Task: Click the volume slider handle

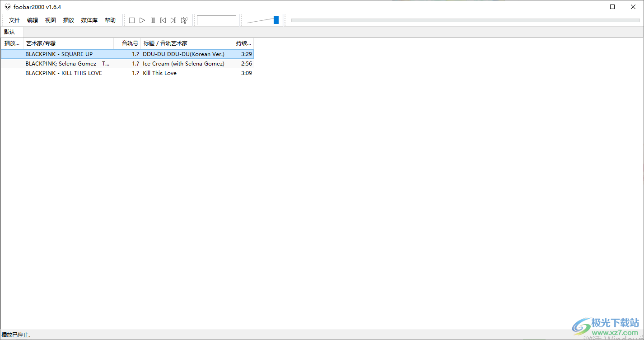Action: coord(276,20)
